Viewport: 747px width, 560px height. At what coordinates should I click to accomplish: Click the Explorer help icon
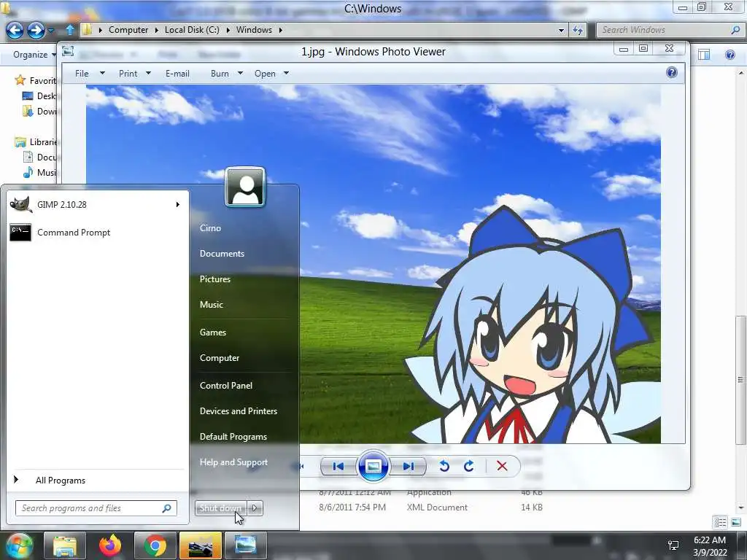click(x=729, y=54)
